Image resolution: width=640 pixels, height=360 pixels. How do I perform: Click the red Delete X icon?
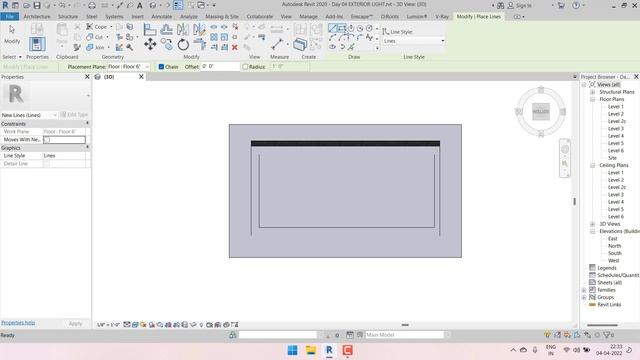point(235,47)
